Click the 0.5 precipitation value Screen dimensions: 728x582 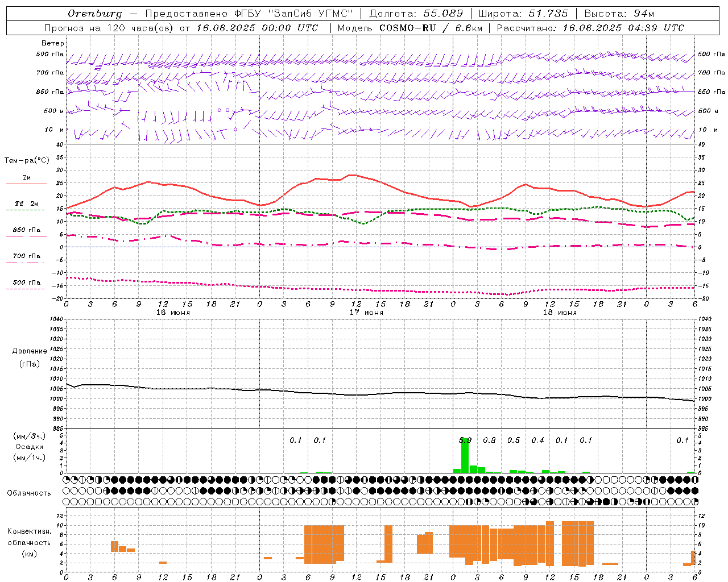(x=514, y=440)
